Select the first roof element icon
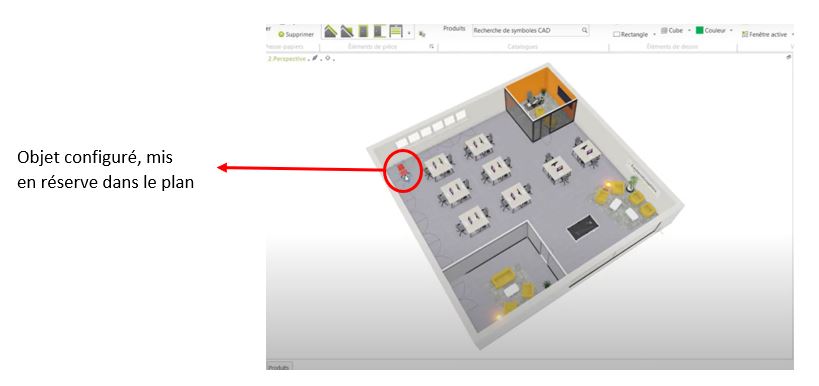819x386 pixels. point(330,31)
